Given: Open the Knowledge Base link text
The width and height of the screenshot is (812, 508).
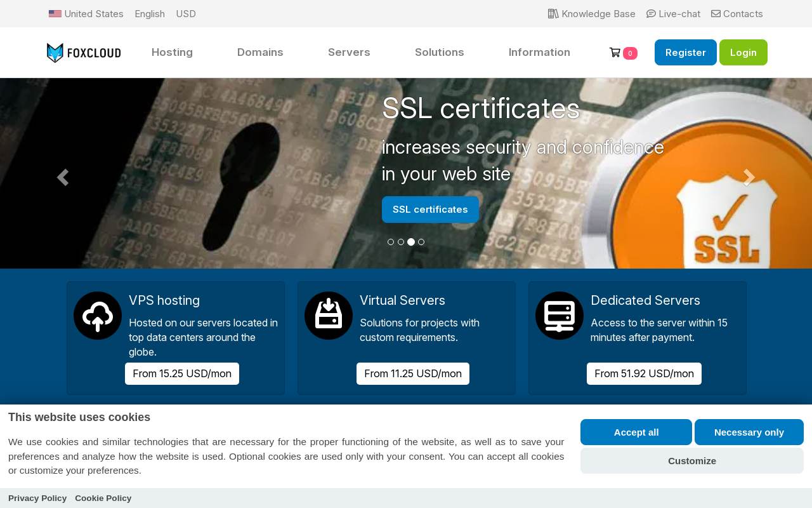Looking at the screenshot, I should coord(598,14).
